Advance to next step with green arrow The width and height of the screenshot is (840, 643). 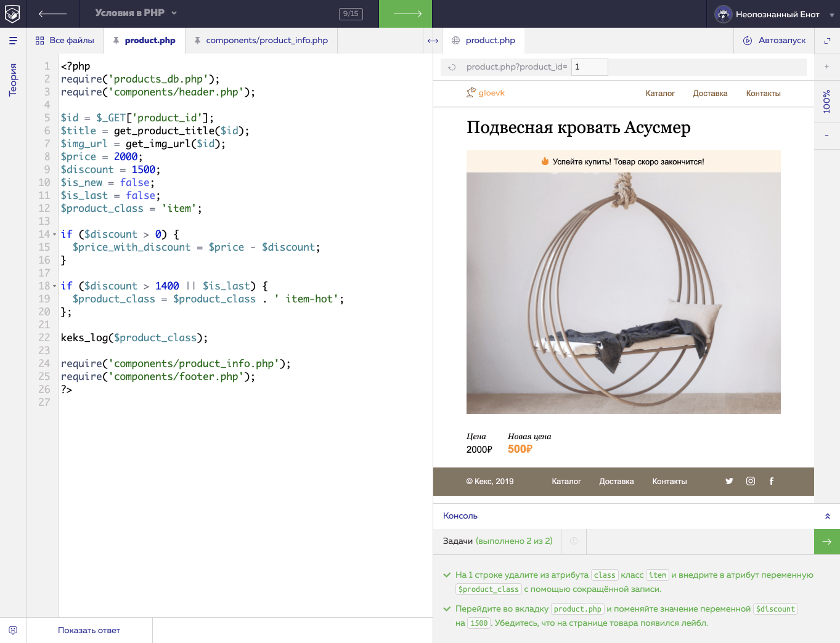tap(406, 14)
